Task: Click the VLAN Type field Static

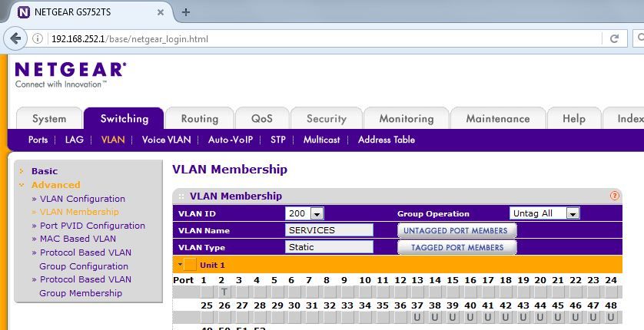Action: pos(329,247)
